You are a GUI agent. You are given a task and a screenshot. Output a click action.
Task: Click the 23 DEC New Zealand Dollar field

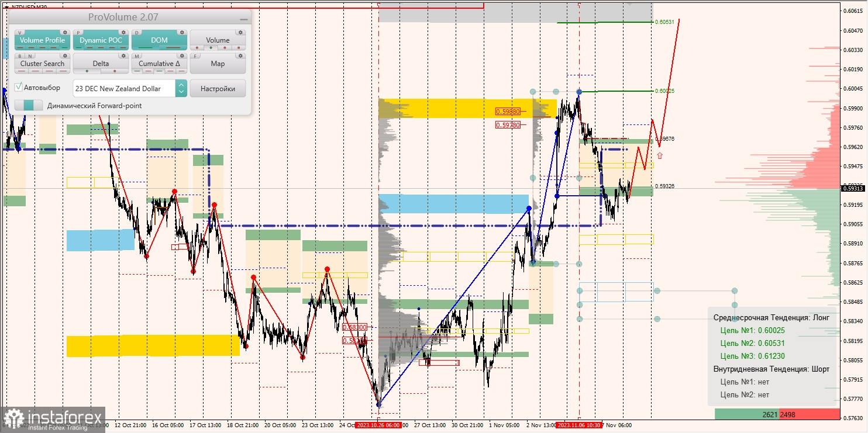[124, 88]
